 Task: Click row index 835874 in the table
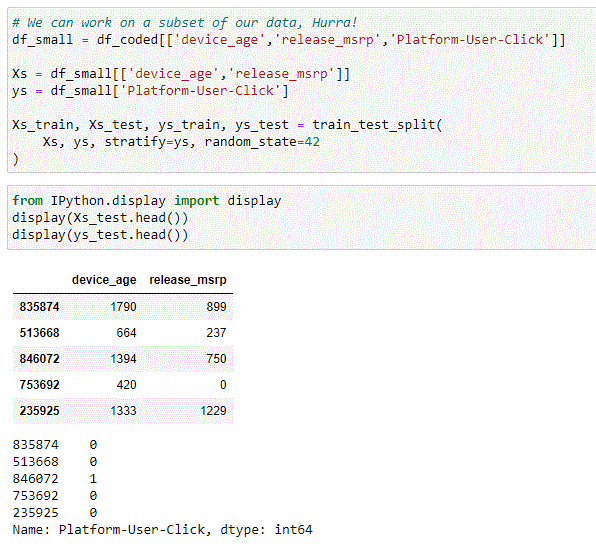40,307
